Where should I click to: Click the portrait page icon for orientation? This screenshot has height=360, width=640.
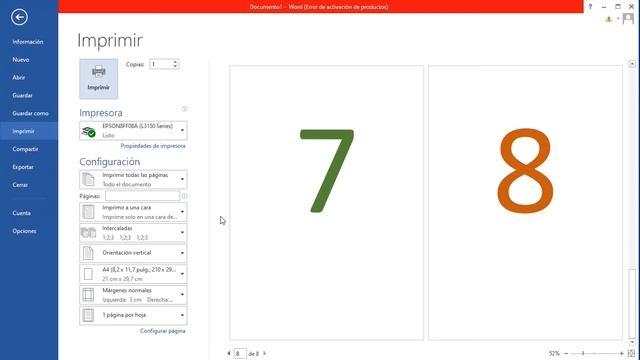(x=88, y=253)
